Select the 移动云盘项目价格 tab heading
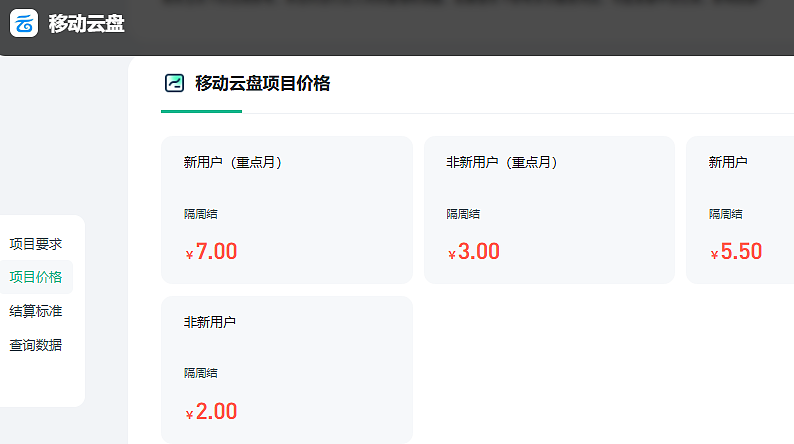 tap(262, 83)
